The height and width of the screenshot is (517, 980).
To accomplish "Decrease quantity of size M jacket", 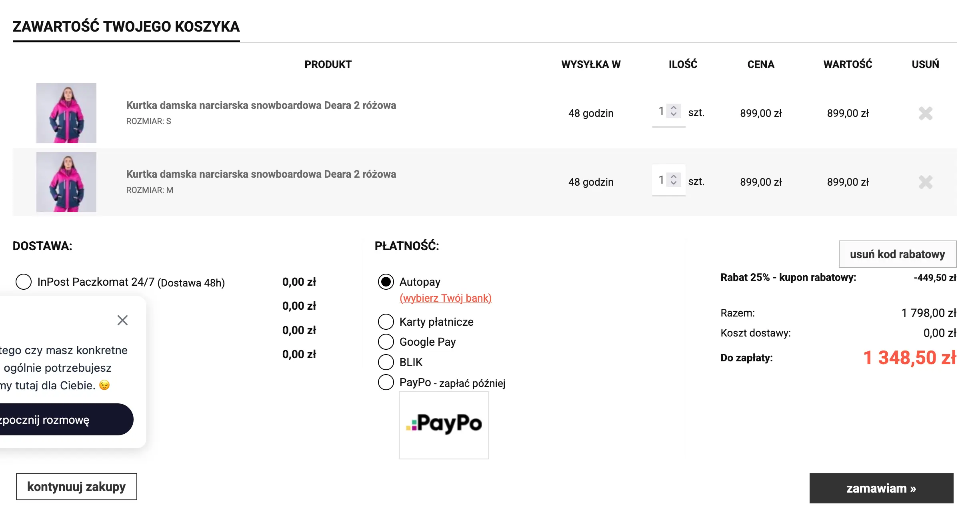I will 674,183.
